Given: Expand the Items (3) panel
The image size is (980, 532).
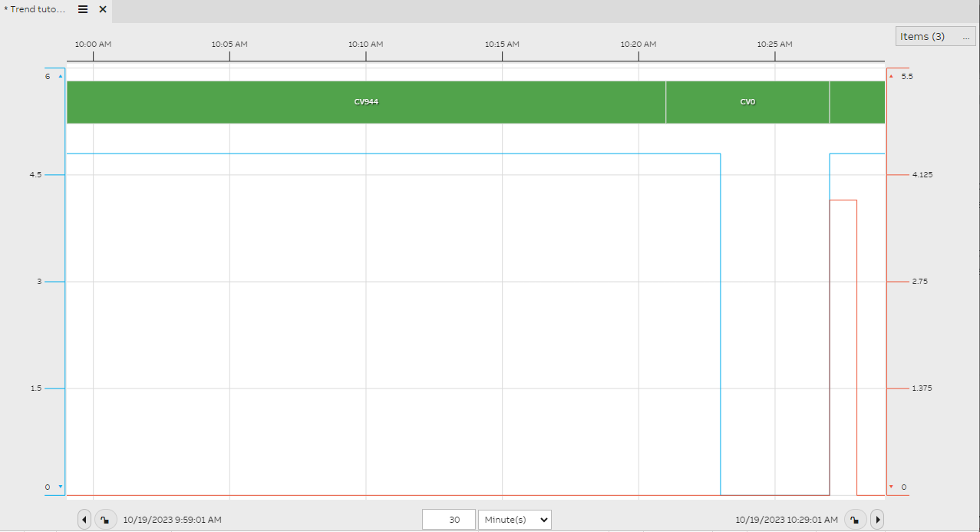Looking at the screenshot, I should (923, 36).
